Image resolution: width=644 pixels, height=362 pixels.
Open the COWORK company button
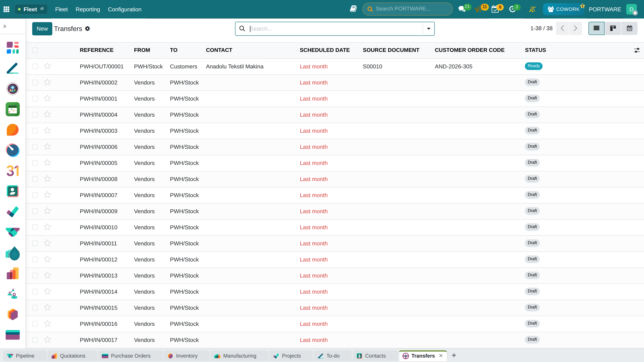(564, 9)
